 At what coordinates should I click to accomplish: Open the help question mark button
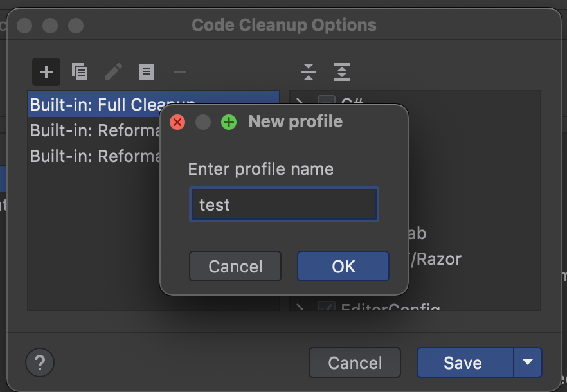click(x=40, y=362)
